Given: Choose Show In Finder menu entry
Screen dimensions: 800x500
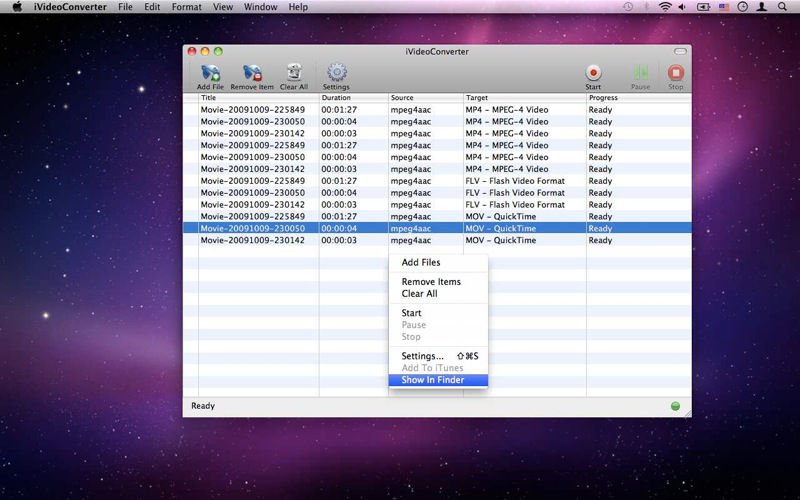Looking at the screenshot, I should (438, 380).
